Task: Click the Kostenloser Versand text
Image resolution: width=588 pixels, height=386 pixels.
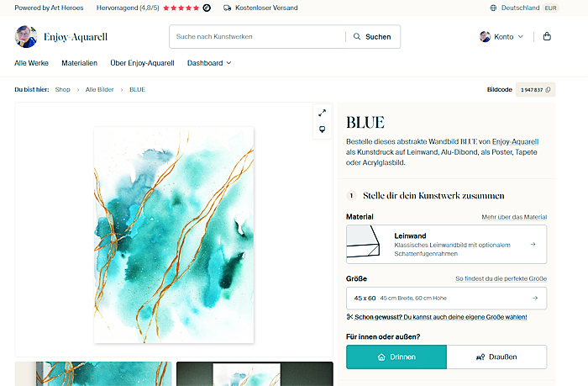Action: tap(266, 8)
